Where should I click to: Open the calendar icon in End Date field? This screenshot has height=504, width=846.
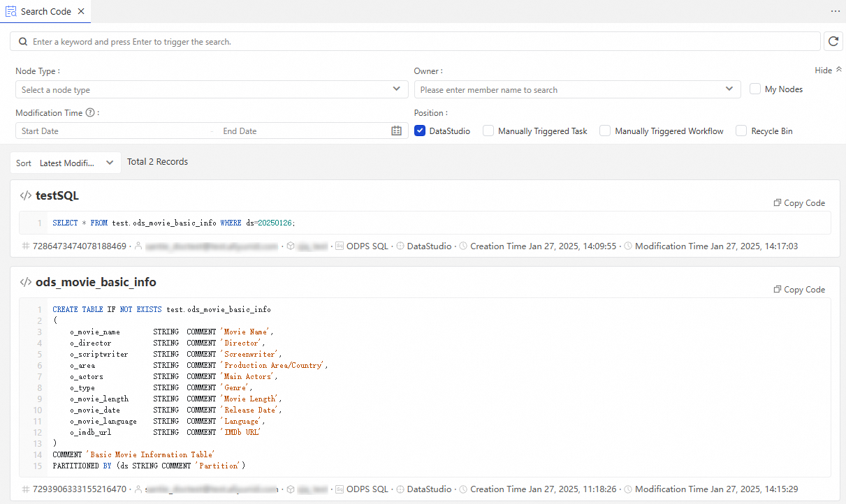396,131
